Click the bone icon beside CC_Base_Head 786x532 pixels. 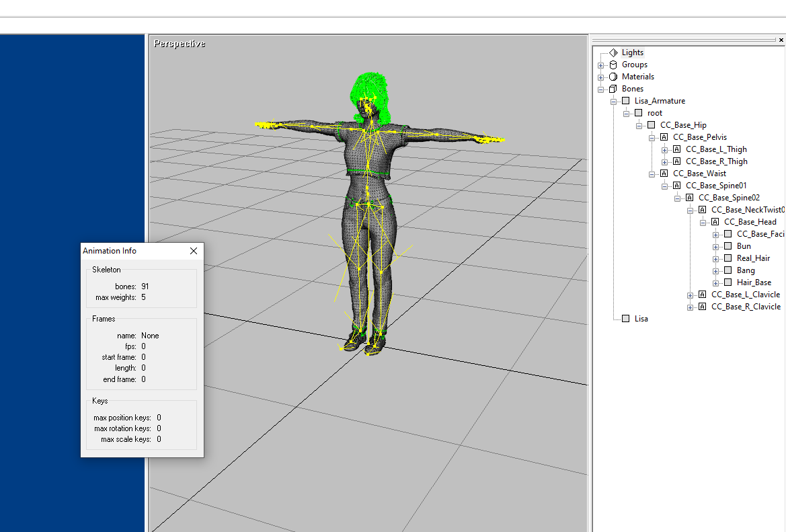coord(715,221)
